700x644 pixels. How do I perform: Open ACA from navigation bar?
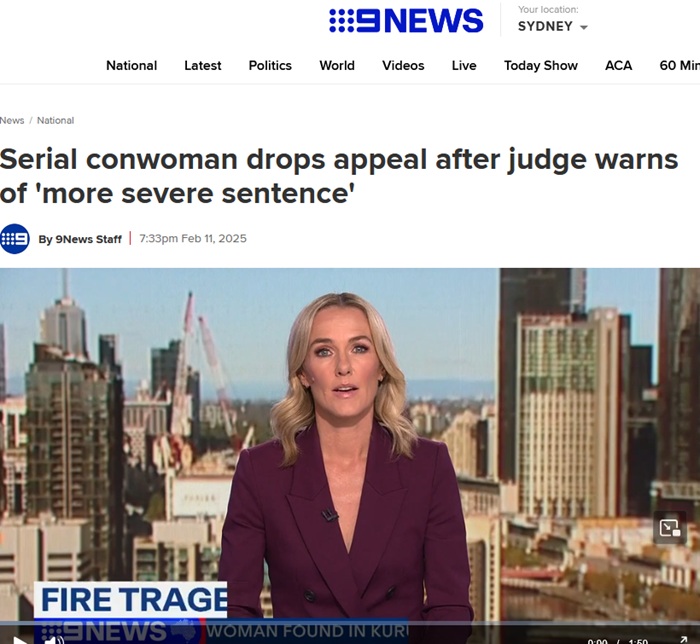[618, 66]
